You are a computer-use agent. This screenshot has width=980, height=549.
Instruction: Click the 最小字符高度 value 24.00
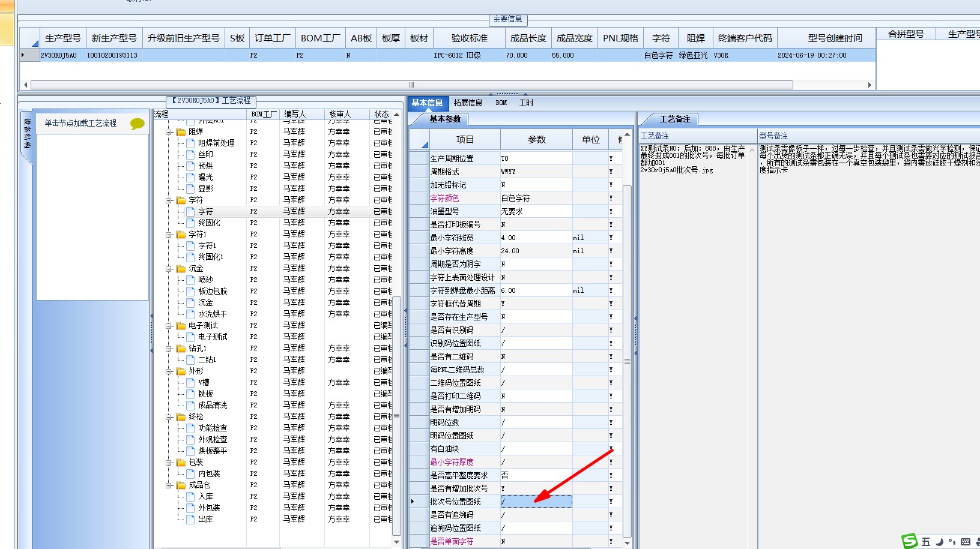[536, 251]
